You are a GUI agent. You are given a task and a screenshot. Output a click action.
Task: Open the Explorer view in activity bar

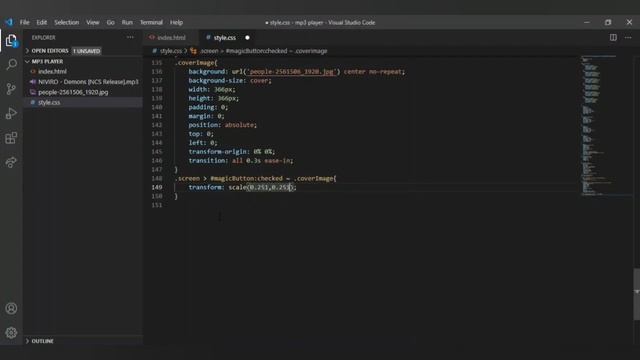point(11,40)
